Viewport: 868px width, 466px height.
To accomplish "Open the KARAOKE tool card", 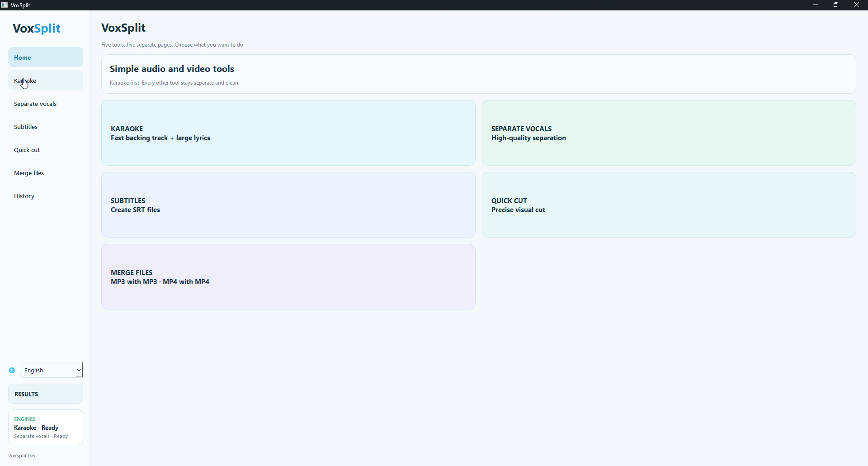I will 288,133.
